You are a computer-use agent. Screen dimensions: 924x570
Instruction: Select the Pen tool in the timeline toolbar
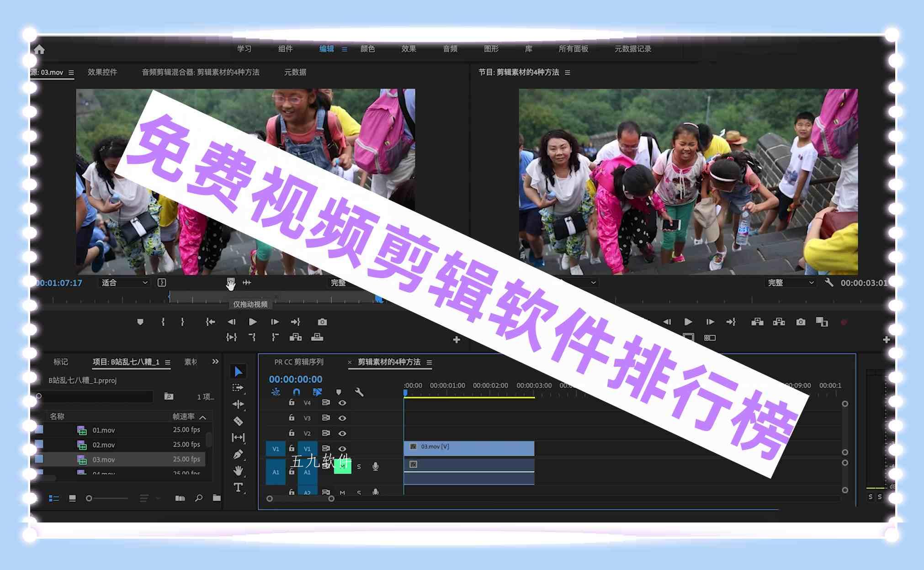tap(239, 453)
